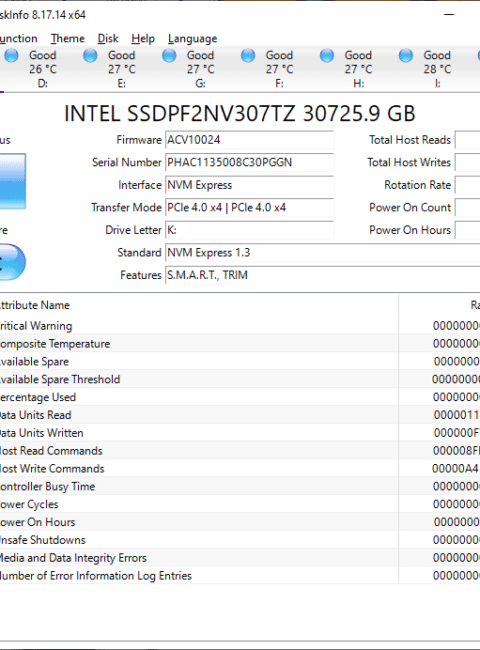The image size is (480, 650).
Task: Select the Host Read Commands row
Action: [x=240, y=451]
